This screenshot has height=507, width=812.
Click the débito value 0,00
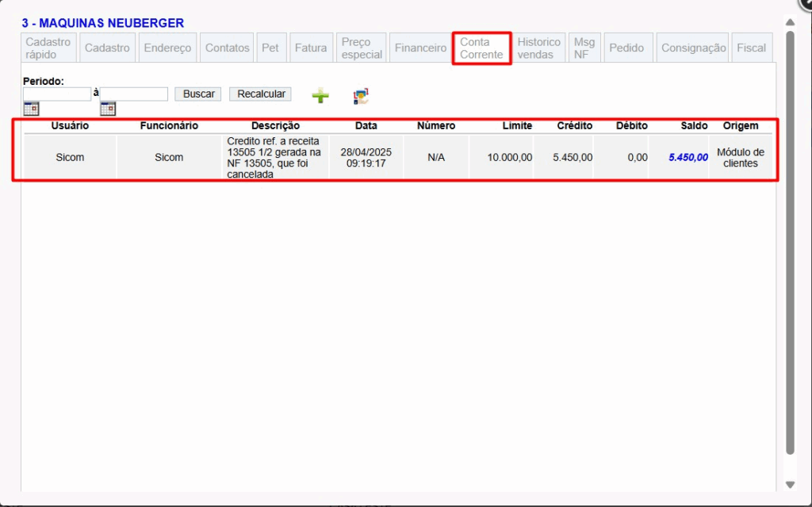pyautogui.click(x=638, y=158)
